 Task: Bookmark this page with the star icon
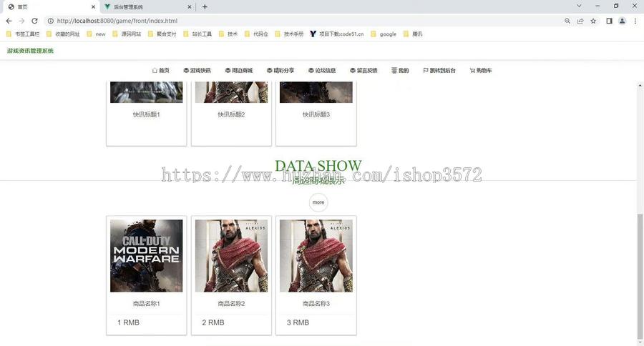pos(593,21)
